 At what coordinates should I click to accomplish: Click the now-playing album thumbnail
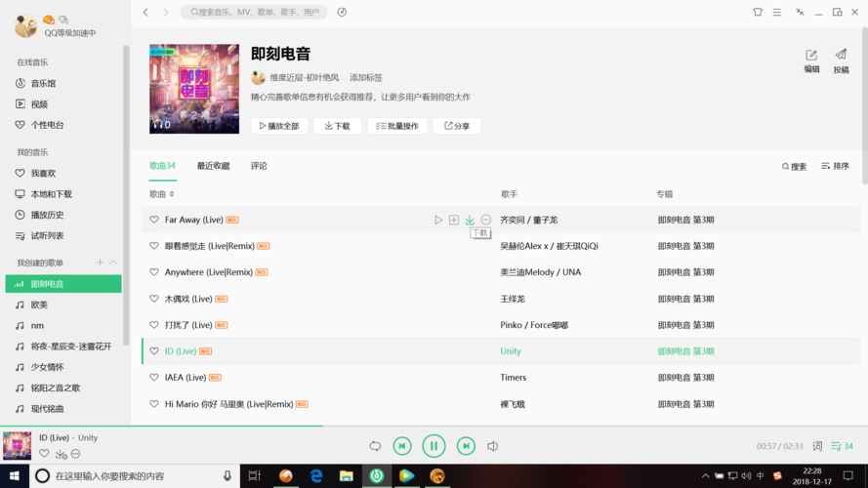[18, 446]
